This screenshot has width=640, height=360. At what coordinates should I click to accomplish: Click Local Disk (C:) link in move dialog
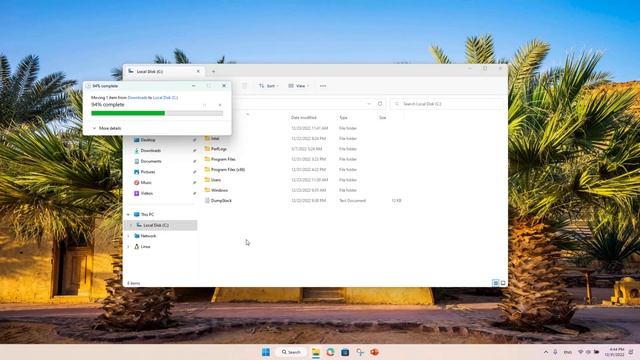(x=165, y=98)
